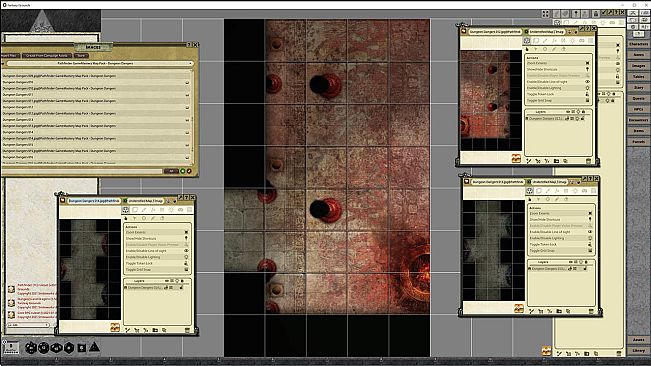651x366 pixels.
Task: Click trash icon at bottom of upper-right map window
Action: click(588, 161)
